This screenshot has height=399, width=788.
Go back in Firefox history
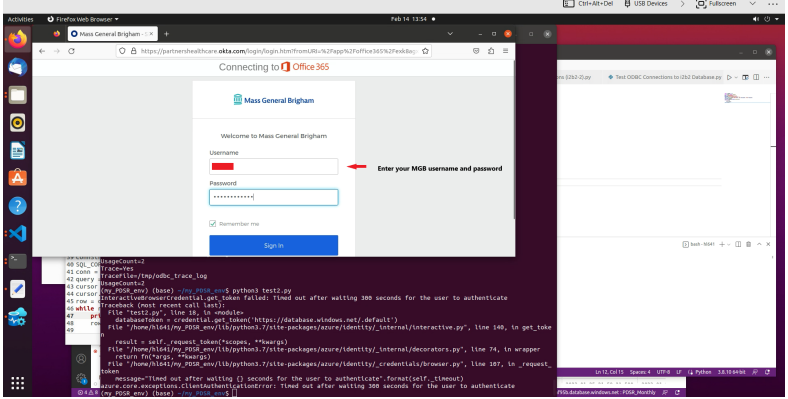pos(42,51)
